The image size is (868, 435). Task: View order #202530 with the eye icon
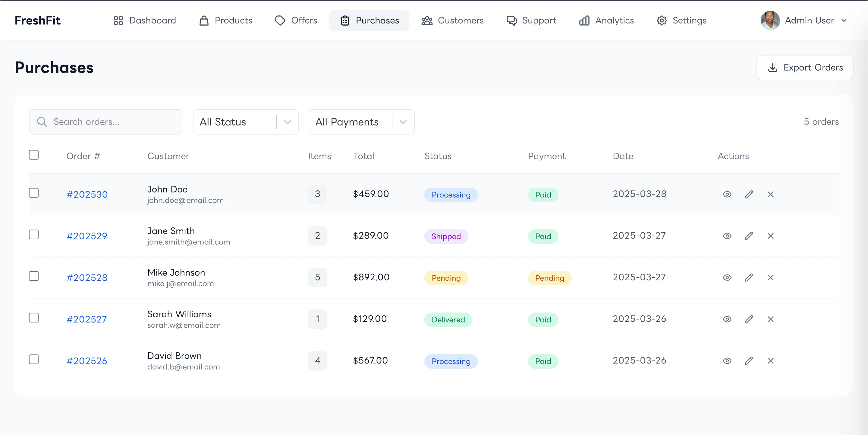[727, 194]
